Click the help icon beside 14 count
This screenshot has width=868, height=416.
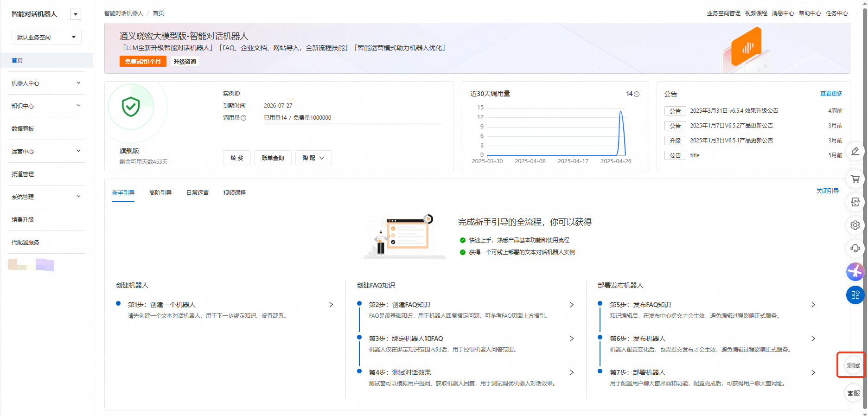(x=637, y=94)
